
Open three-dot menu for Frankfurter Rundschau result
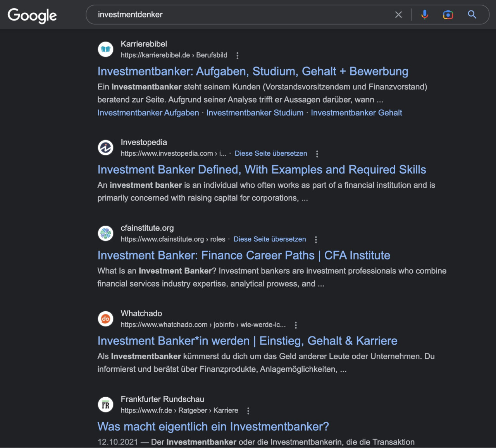(248, 410)
